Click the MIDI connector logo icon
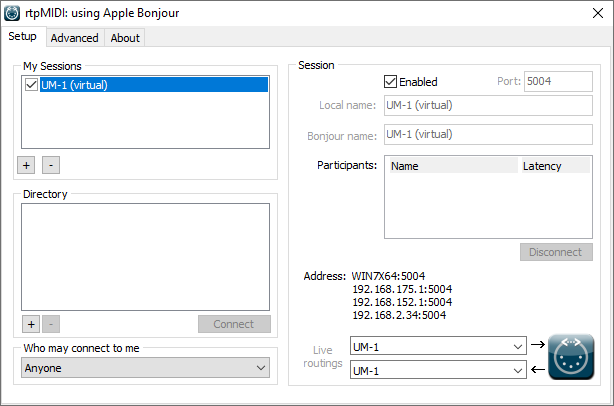 (571, 357)
